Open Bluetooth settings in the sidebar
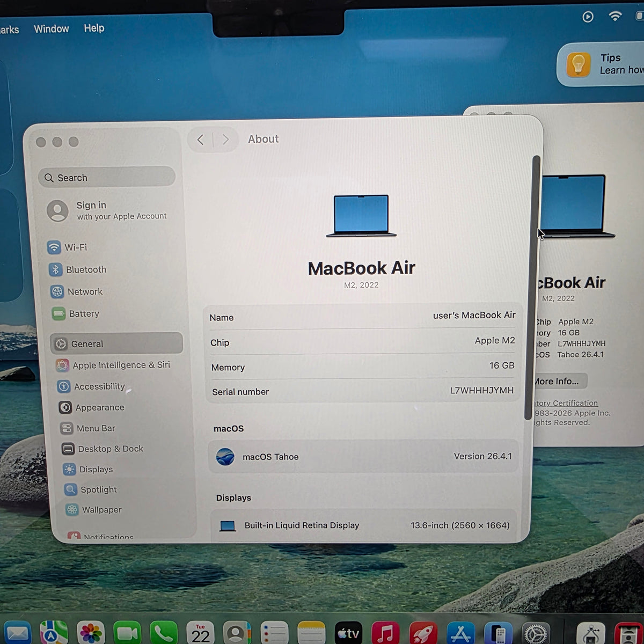The width and height of the screenshot is (644, 644). click(x=78, y=269)
